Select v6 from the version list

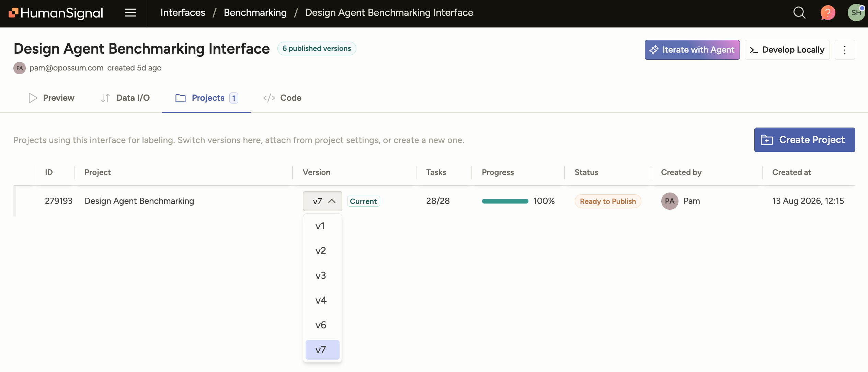[322, 325]
